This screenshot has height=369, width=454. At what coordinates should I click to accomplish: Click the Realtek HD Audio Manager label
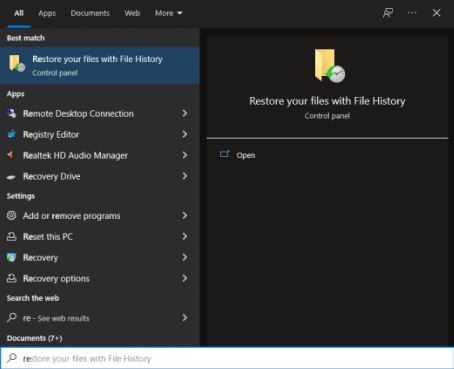click(75, 156)
